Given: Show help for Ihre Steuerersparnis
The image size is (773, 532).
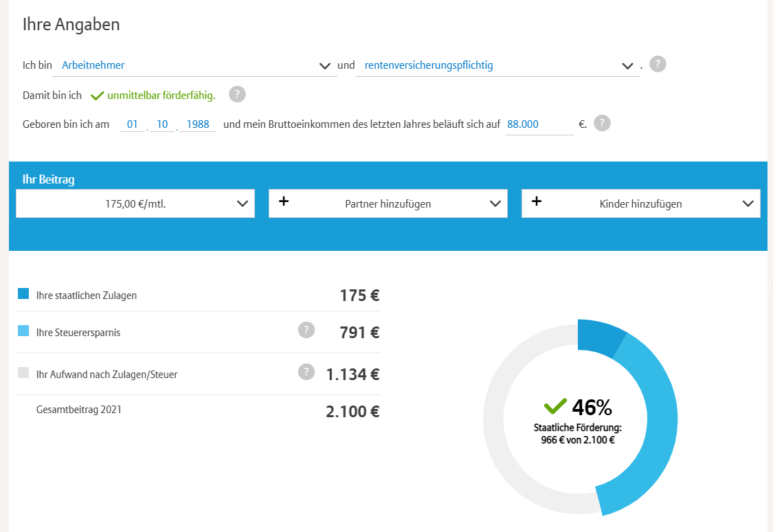Looking at the screenshot, I should coord(306,330).
